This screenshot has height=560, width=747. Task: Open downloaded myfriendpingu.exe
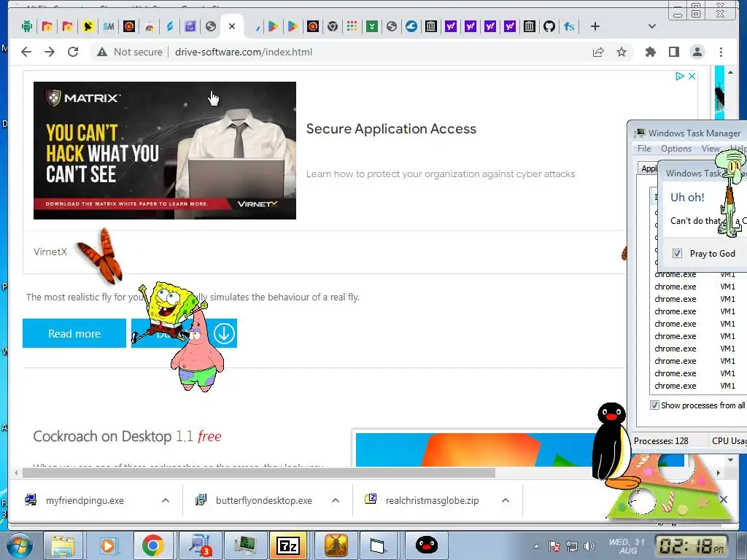coord(85,500)
